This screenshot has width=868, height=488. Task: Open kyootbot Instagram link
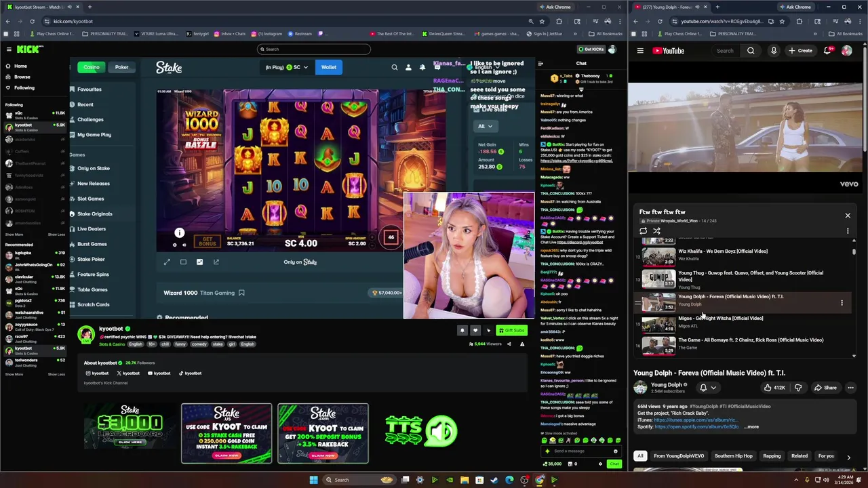coord(97,373)
